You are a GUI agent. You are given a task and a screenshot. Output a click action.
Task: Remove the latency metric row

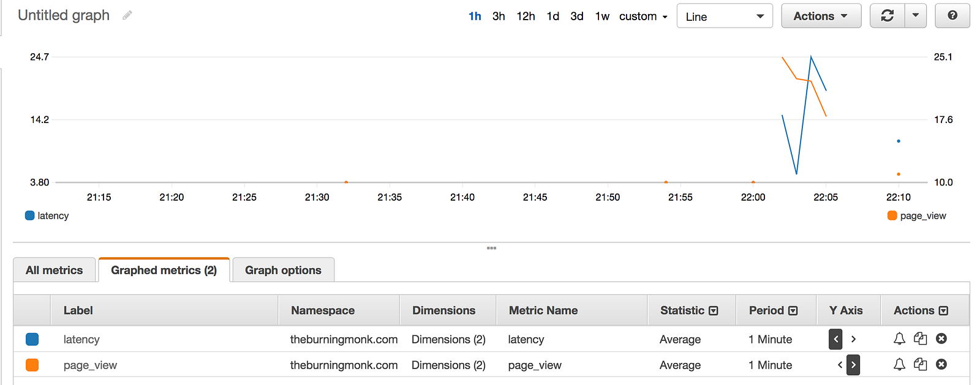tap(941, 338)
